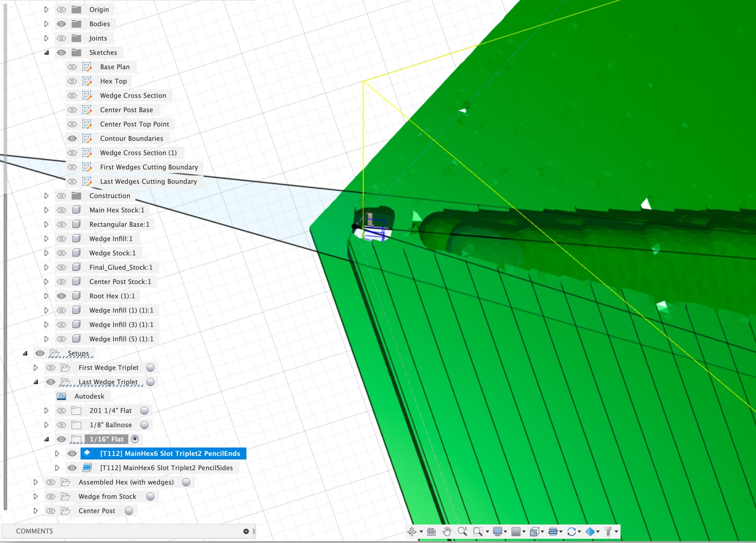Select Wedge Infill (3) (1):1 component

121,324
